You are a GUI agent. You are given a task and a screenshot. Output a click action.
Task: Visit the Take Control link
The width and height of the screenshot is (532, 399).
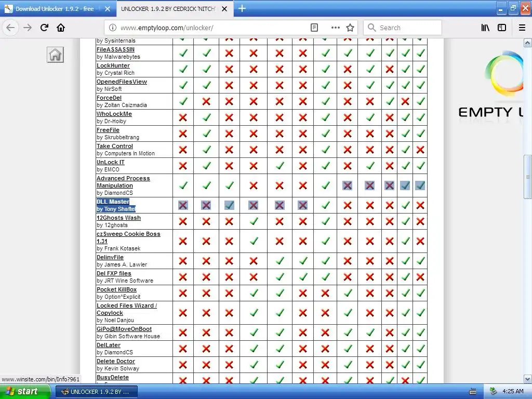click(115, 146)
